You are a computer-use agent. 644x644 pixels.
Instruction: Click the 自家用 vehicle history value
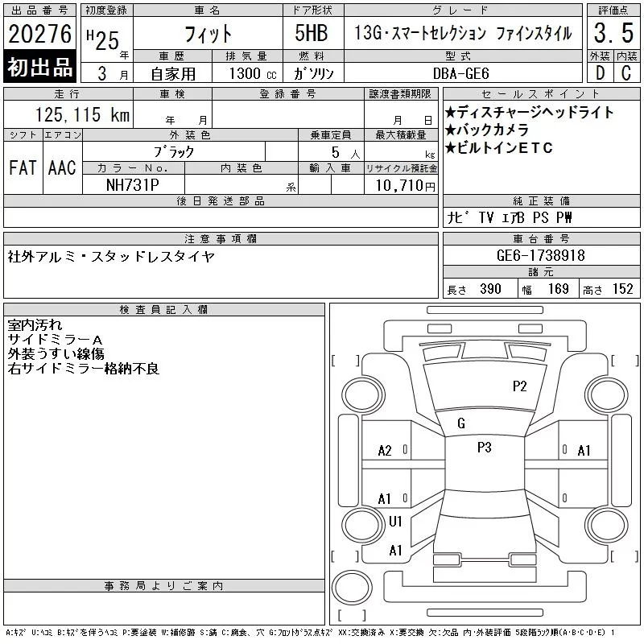pyautogui.click(x=173, y=74)
